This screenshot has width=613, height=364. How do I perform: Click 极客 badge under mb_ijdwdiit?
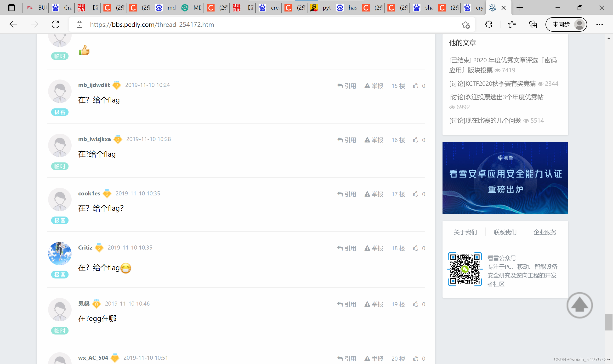coord(60,112)
